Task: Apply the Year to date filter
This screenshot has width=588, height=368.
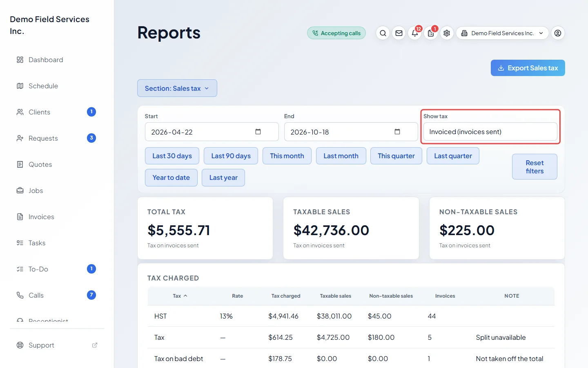Action: click(x=171, y=177)
